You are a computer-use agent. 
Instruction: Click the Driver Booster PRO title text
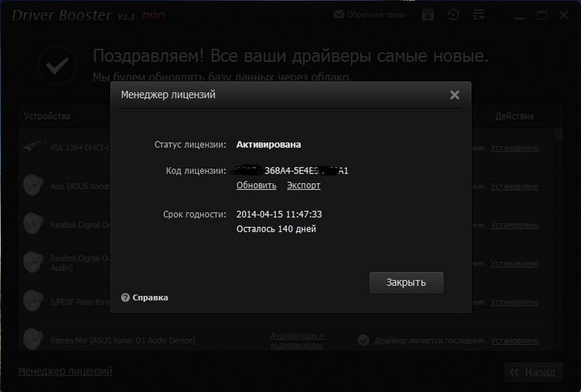(89, 15)
